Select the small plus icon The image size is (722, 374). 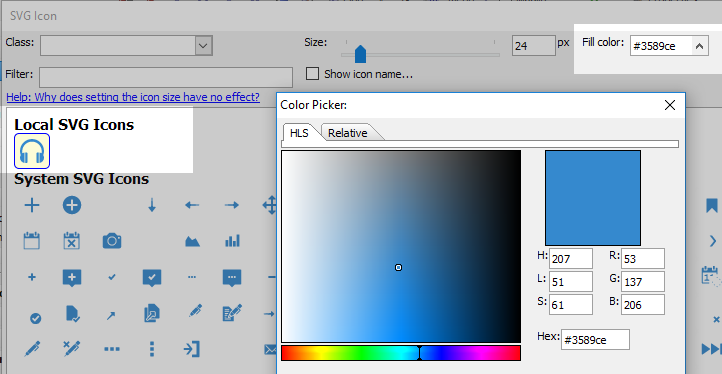(32, 277)
